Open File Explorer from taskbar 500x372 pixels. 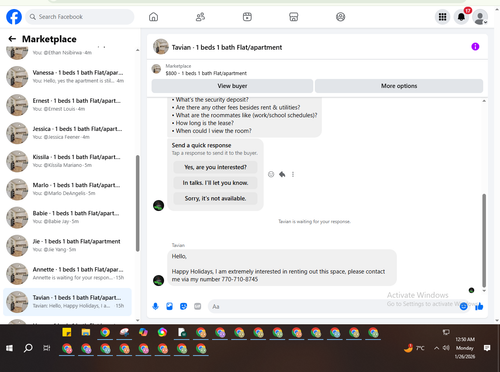[x=86, y=332]
